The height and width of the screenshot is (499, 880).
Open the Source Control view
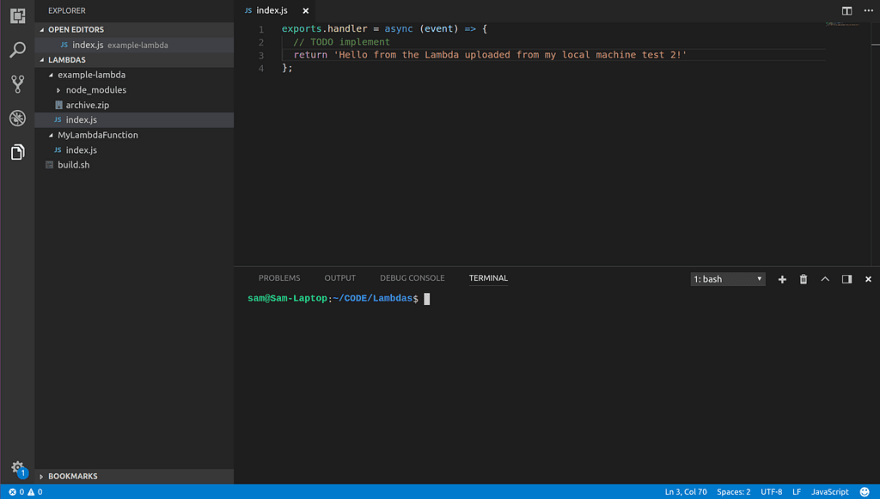(17, 84)
